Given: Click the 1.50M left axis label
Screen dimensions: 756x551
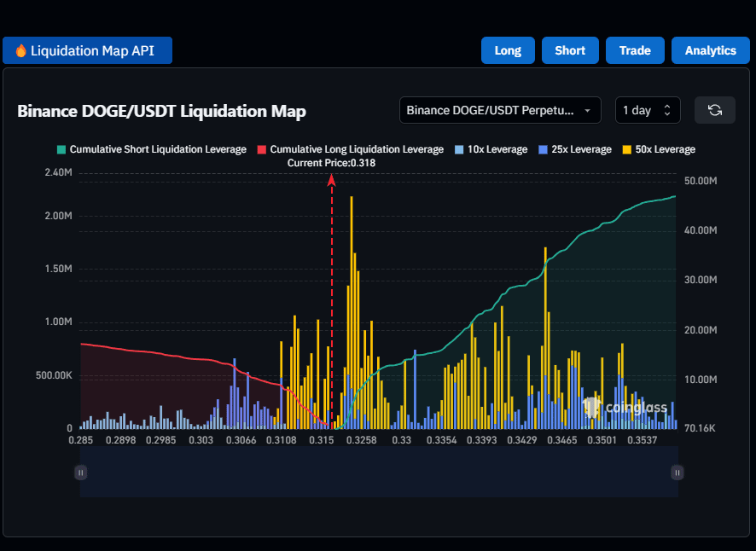Looking at the screenshot, I should (58, 269).
